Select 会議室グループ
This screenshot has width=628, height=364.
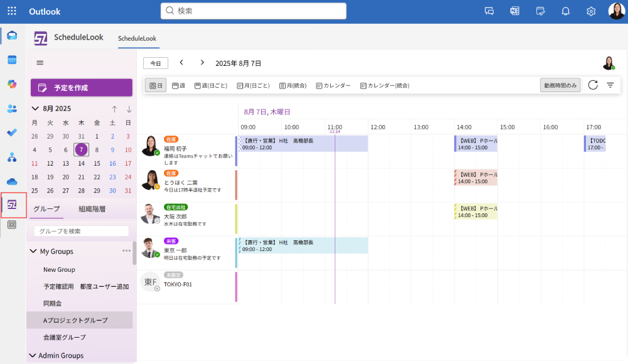(65, 337)
